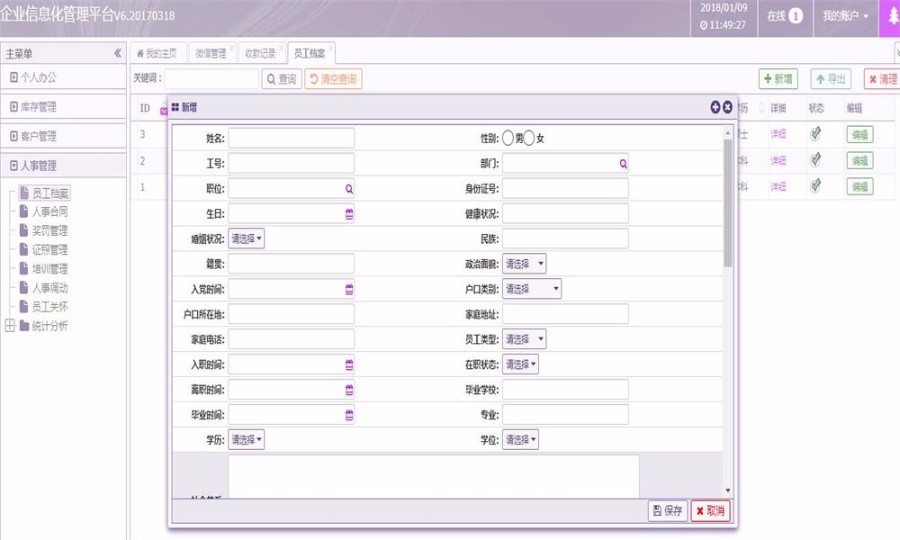
Task: Click Edit button in row 1
Action: 860,186
